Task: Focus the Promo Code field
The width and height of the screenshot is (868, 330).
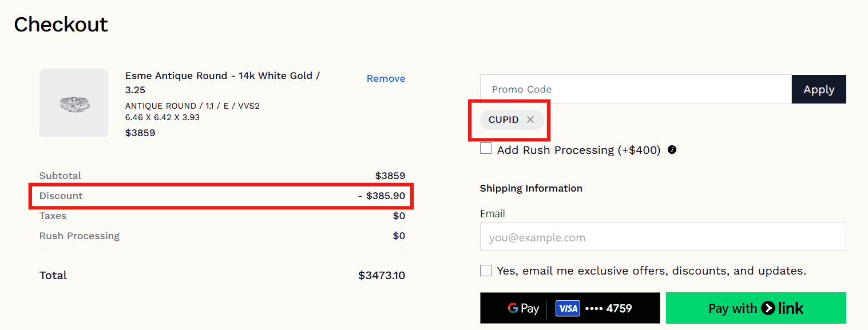Action: pyautogui.click(x=635, y=89)
